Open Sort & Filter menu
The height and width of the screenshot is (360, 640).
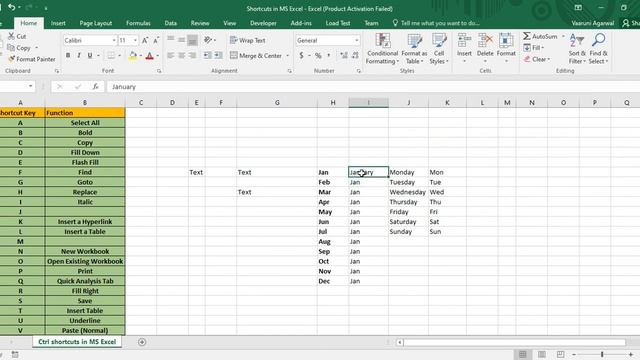coord(577,49)
